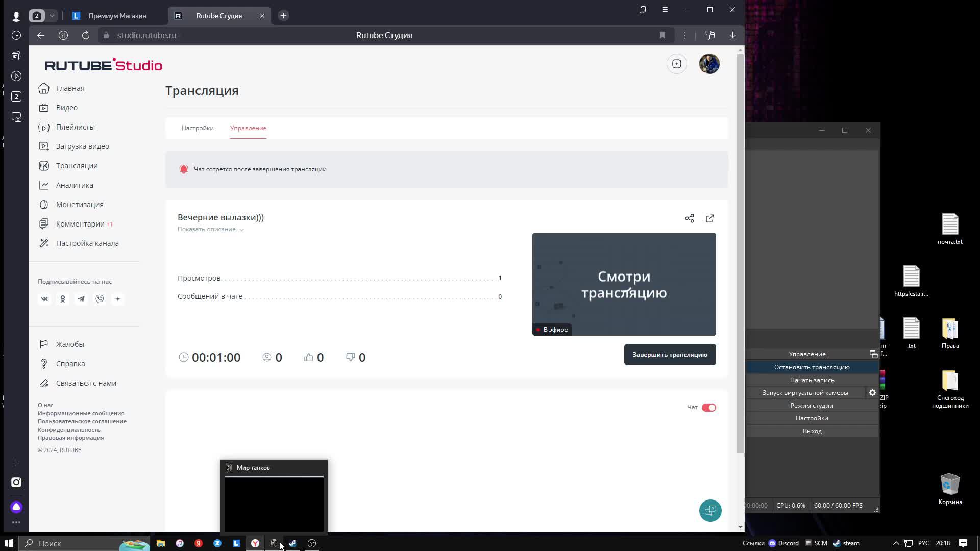Select the Rutube Студия browser tab

(x=219, y=16)
